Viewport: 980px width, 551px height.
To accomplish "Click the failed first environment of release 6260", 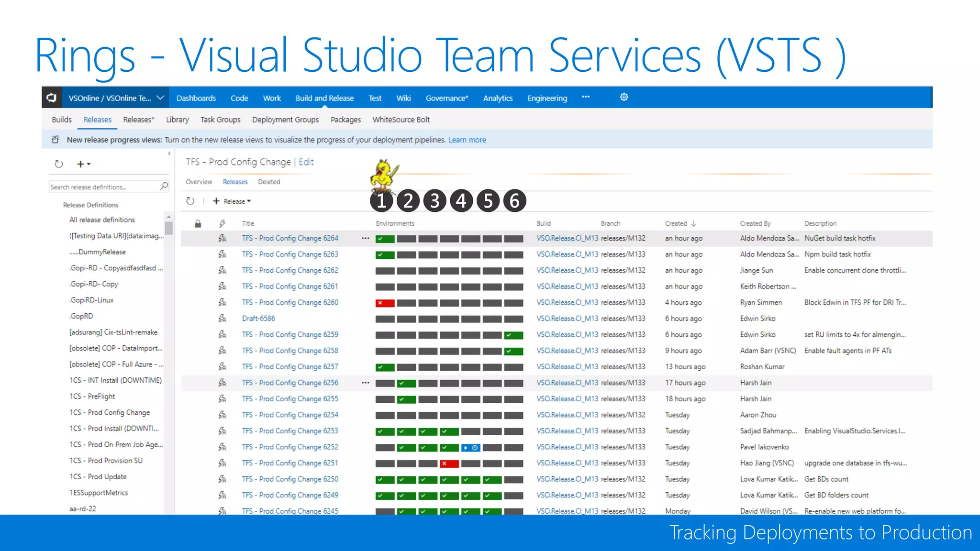I will 385,303.
